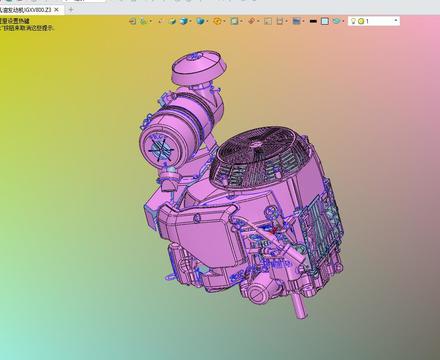The image size is (440, 360).
Task: Click the blue faceted body icon
Action: [200, 21]
